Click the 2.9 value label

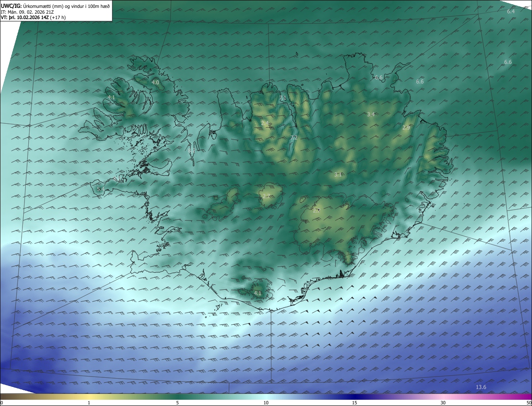click(406, 128)
